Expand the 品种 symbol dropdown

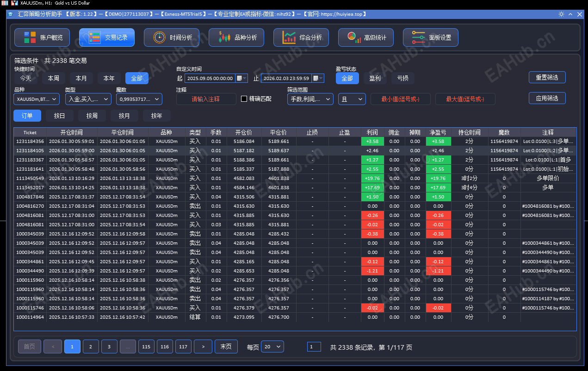point(37,99)
